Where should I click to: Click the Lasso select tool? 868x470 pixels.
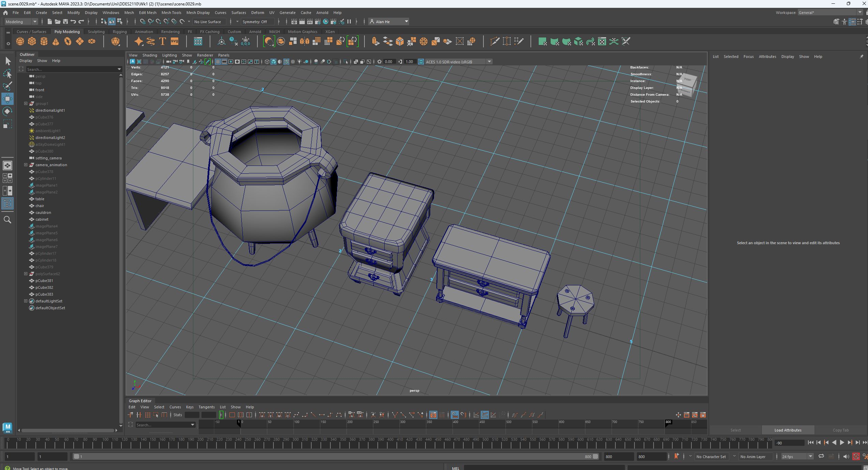pyautogui.click(x=8, y=74)
